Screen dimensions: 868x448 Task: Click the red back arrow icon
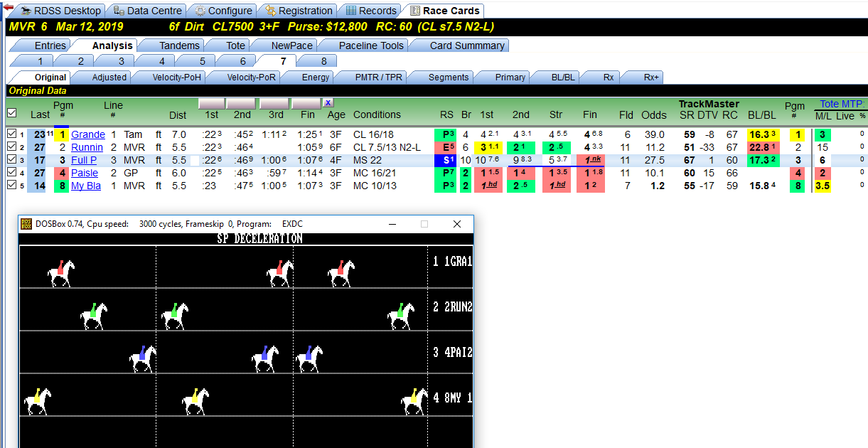coord(8,7)
